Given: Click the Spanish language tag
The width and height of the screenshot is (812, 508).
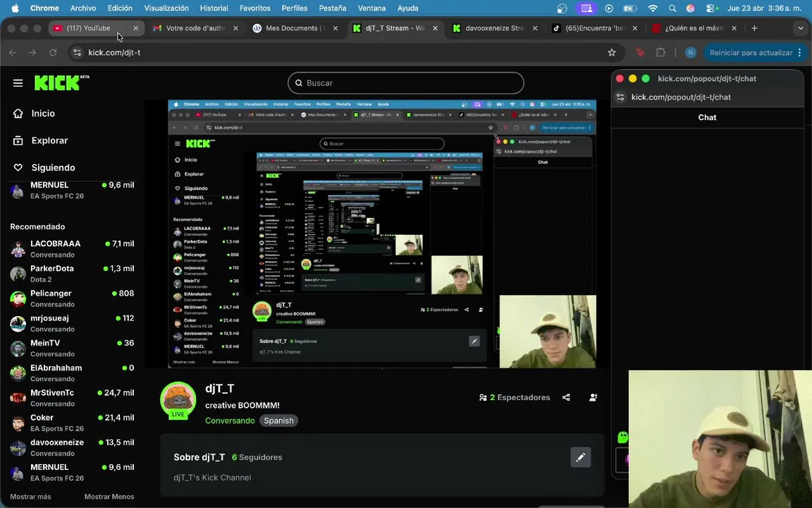Looking at the screenshot, I should pos(278,421).
